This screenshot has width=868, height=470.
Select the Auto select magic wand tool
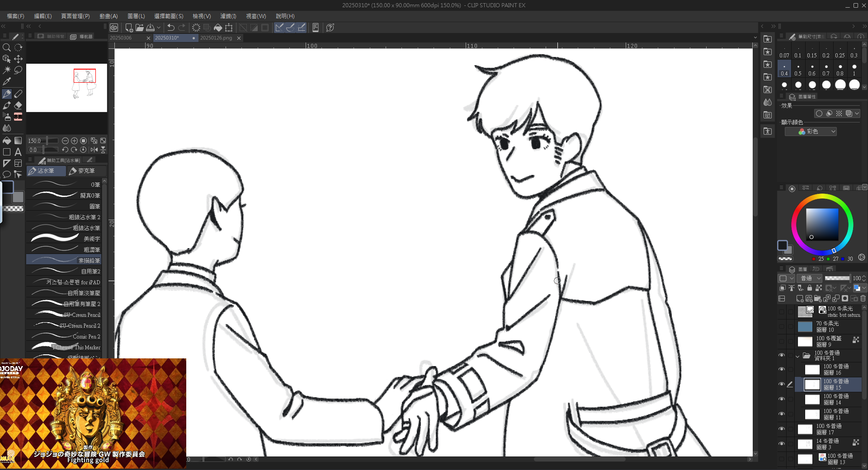tap(6, 70)
